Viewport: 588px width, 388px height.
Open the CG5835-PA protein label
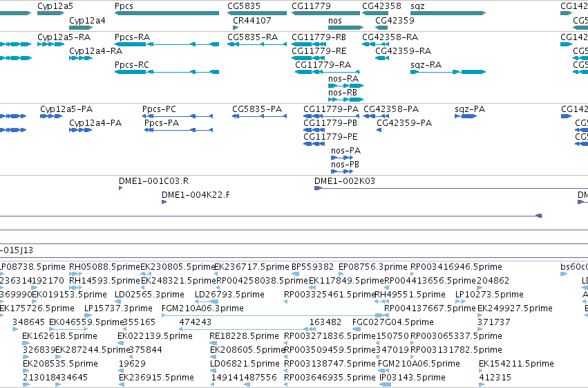tap(257, 109)
